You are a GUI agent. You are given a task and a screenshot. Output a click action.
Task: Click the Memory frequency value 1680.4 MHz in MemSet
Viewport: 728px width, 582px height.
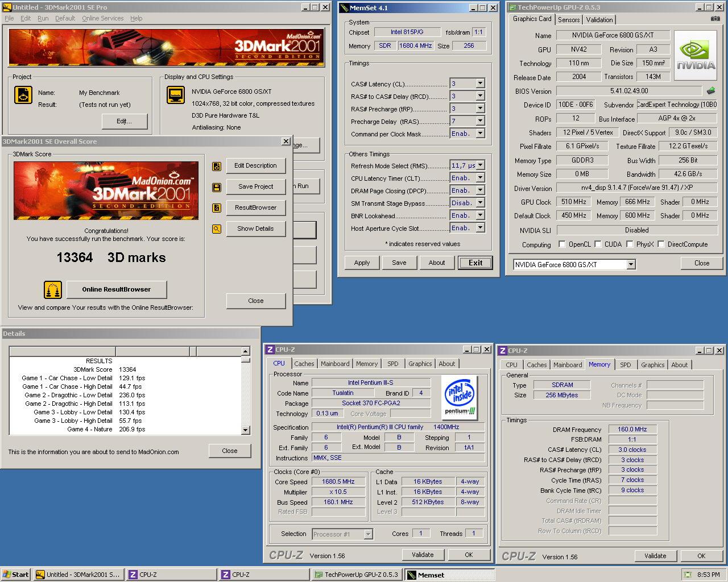coord(415,45)
